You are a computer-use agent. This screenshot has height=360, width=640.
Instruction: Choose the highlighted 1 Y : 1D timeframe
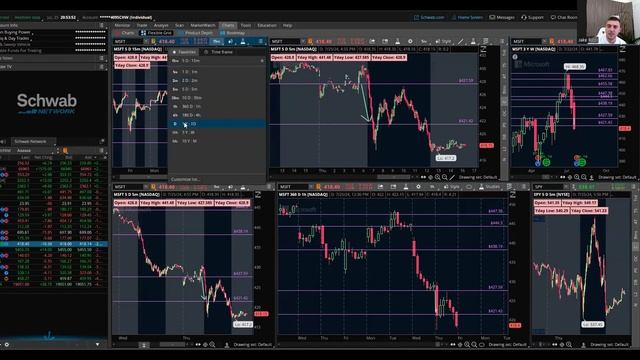pyautogui.click(x=217, y=124)
